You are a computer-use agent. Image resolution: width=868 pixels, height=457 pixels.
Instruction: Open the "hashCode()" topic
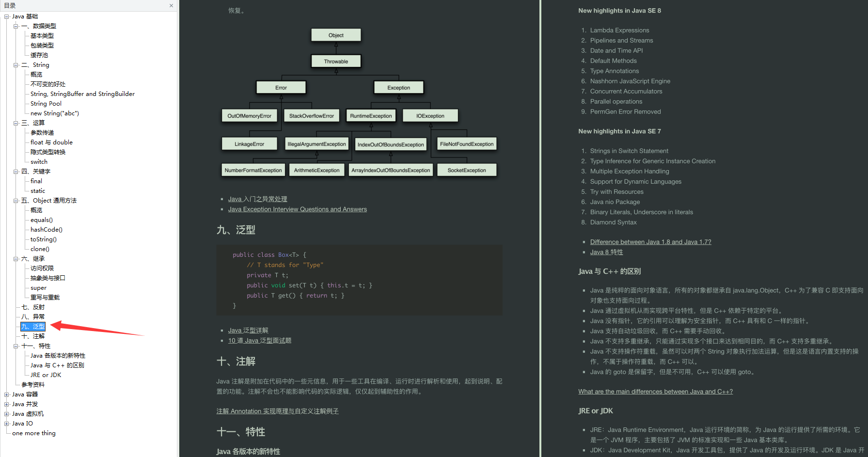[x=46, y=229]
